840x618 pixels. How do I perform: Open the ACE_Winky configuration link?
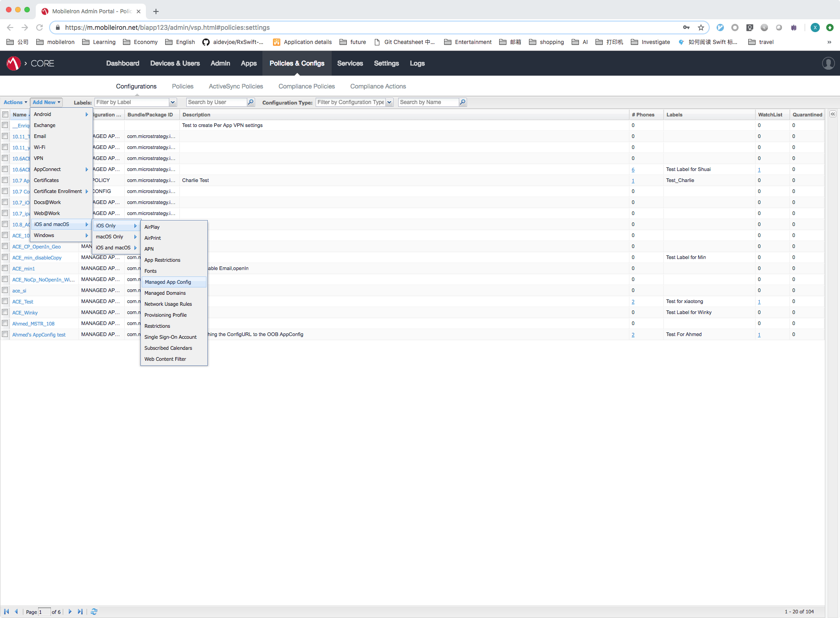[25, 313]
